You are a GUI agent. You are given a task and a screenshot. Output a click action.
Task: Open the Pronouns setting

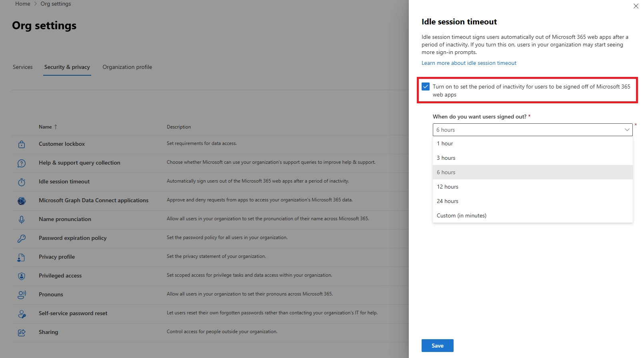click(51, 294)
